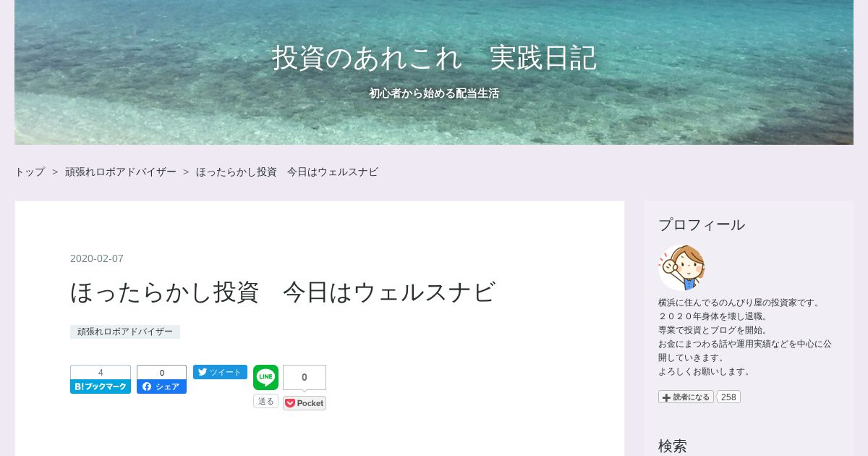This screenshot has height=456, width=868.
Task: Tweet this article
Action: [x=220, y=372]
